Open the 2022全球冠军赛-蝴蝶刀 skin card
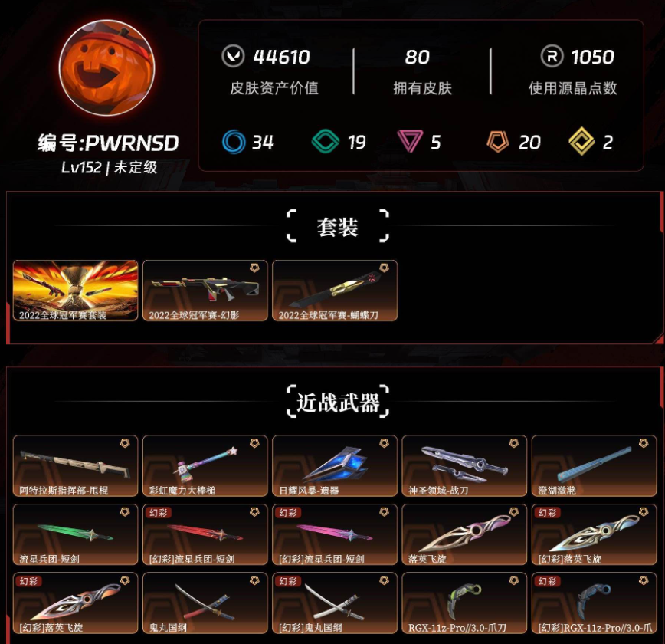Screen dimensions: 665x644 (x=335, y=291)
